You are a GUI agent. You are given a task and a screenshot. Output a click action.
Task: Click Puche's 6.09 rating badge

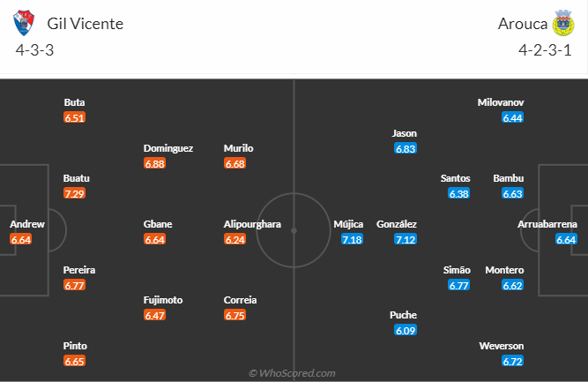tap(406, 331)
